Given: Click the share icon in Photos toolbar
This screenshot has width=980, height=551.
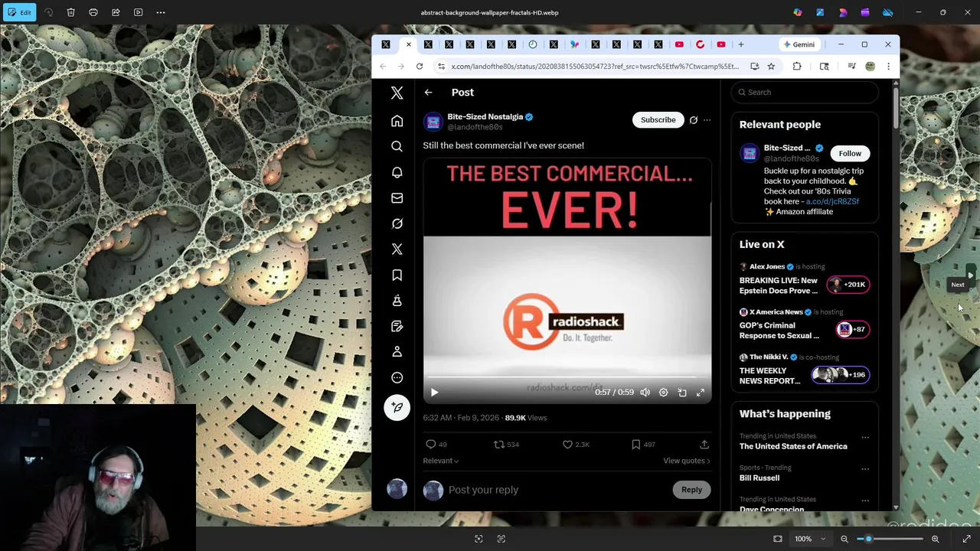Looking at the screenshot, I should click(116, 12).
